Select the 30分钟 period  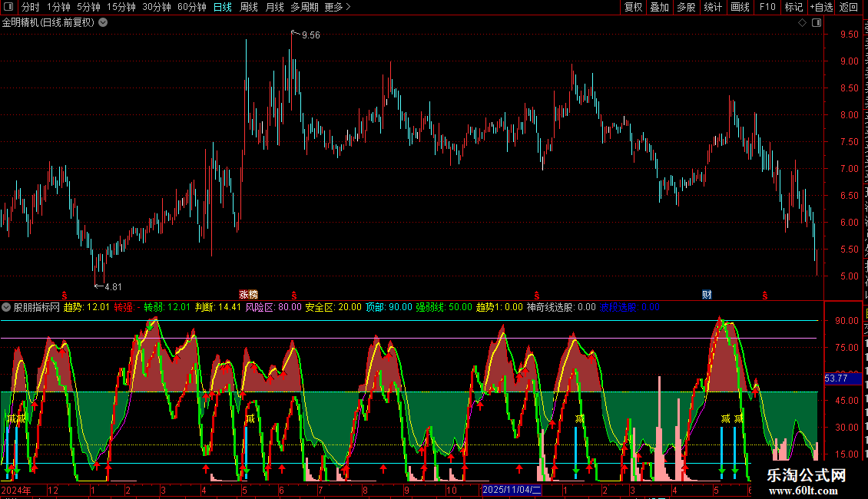click(x=157, y=7)
